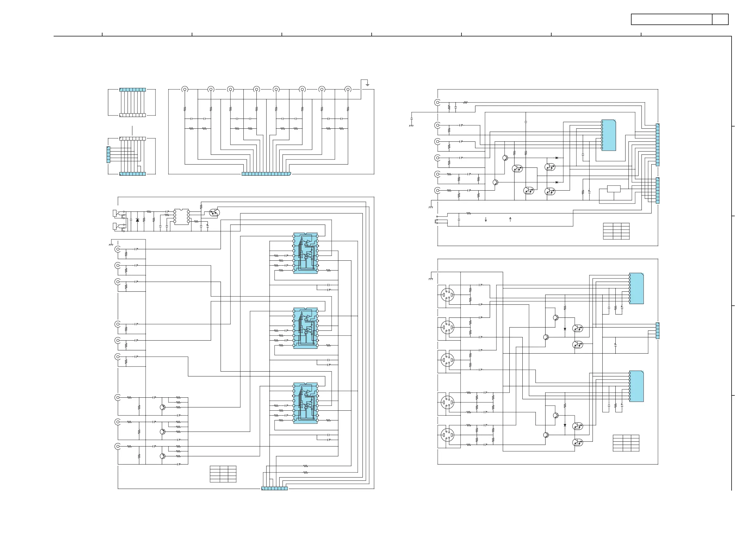Click the rightmost RCA jack in top row
The height and width of the screenshot is (534, 756).
click(x=348, y=89)
